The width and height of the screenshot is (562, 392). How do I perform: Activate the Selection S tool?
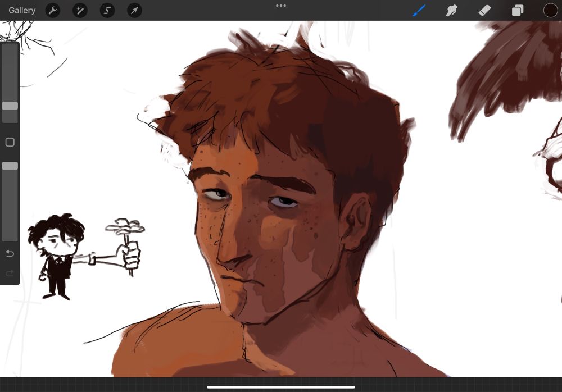[107, 11]
